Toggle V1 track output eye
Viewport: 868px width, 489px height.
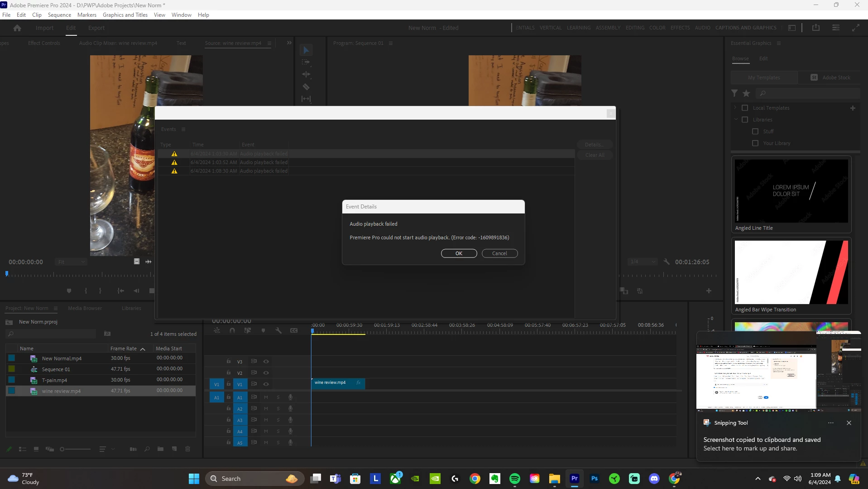tap(266, 384)
